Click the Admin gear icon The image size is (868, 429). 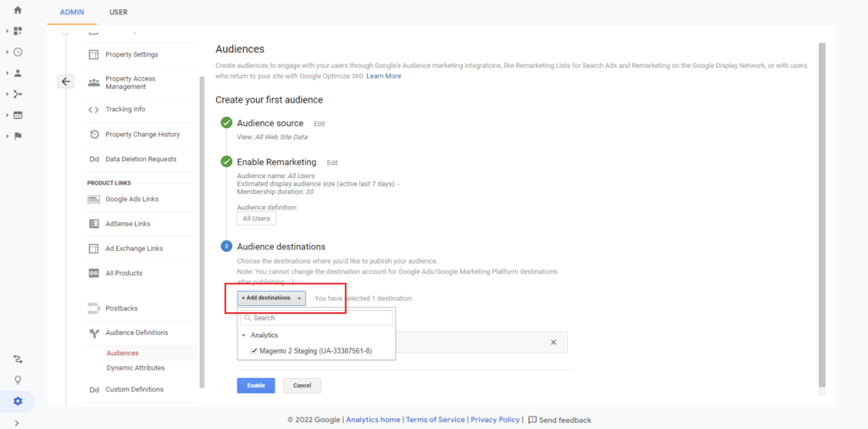(18, 401)
